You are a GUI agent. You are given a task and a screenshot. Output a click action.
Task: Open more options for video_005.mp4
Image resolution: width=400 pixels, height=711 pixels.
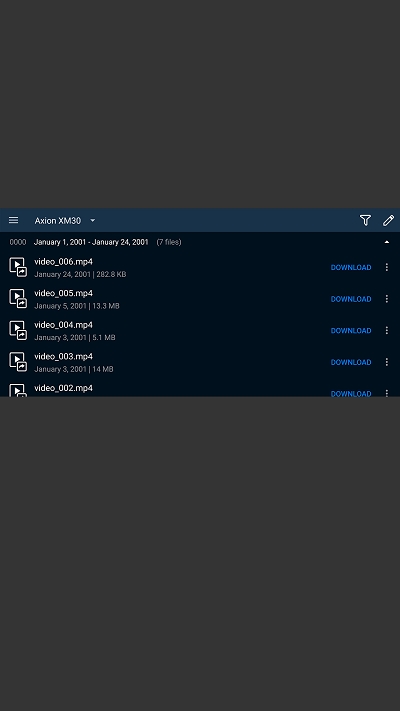(387, 299)
